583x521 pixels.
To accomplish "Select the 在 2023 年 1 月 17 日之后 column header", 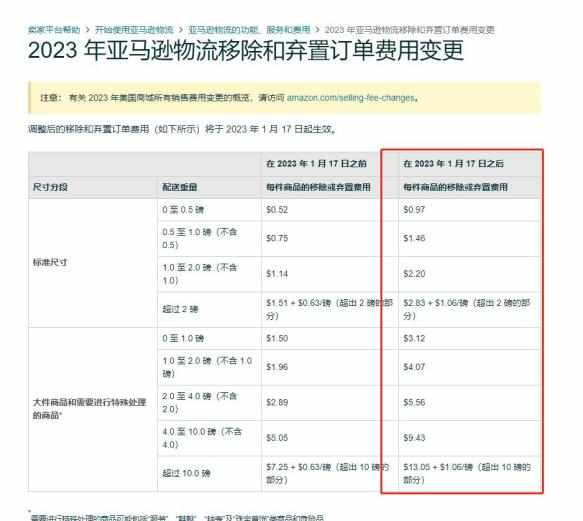I will tap(453, 164).
